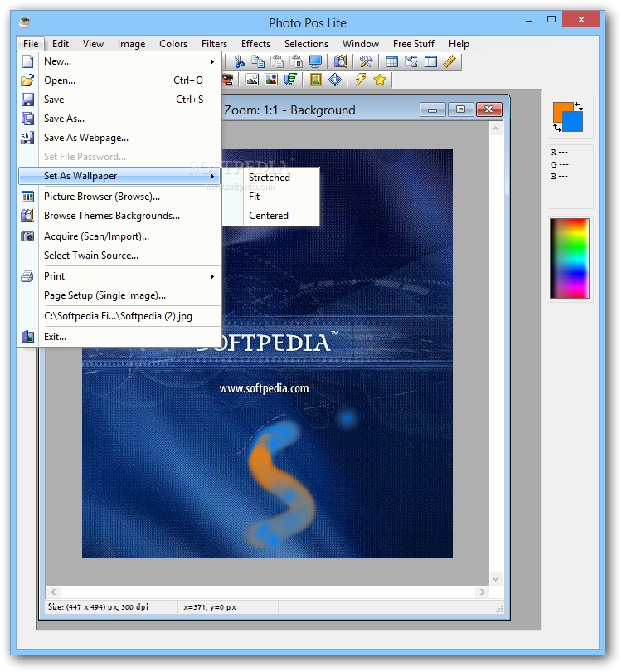Click the window layout toolbar icon
622x672 pixels.
click(430, 61)
